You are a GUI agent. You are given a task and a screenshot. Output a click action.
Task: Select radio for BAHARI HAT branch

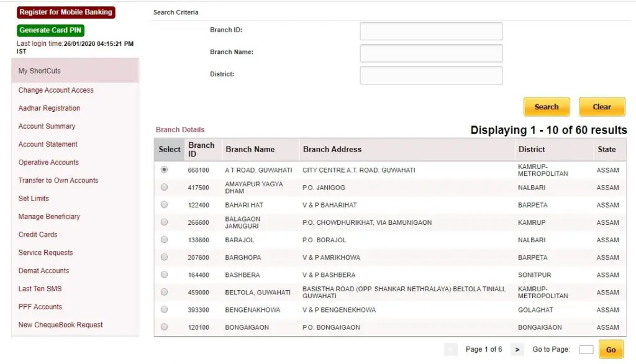tap(164, 204)
